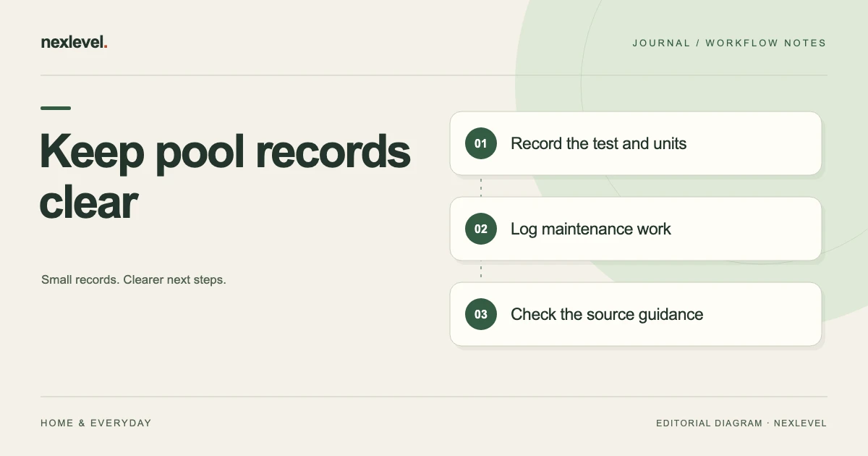Click the 'Keep pool records clear' headline
The image size is (868, 456).
[x=225, y=177]
